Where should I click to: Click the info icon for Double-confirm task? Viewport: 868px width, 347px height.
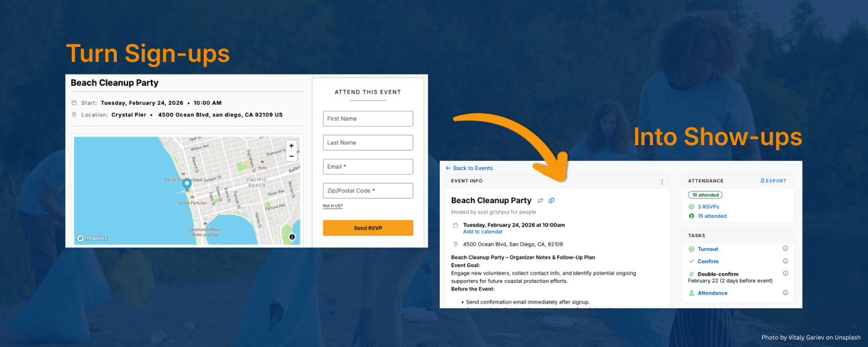pos(785,274)
